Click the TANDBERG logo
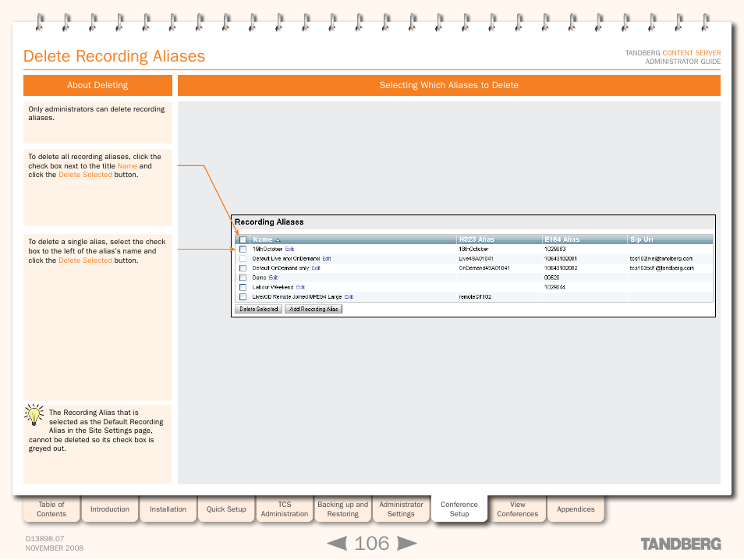 (680, 544)
